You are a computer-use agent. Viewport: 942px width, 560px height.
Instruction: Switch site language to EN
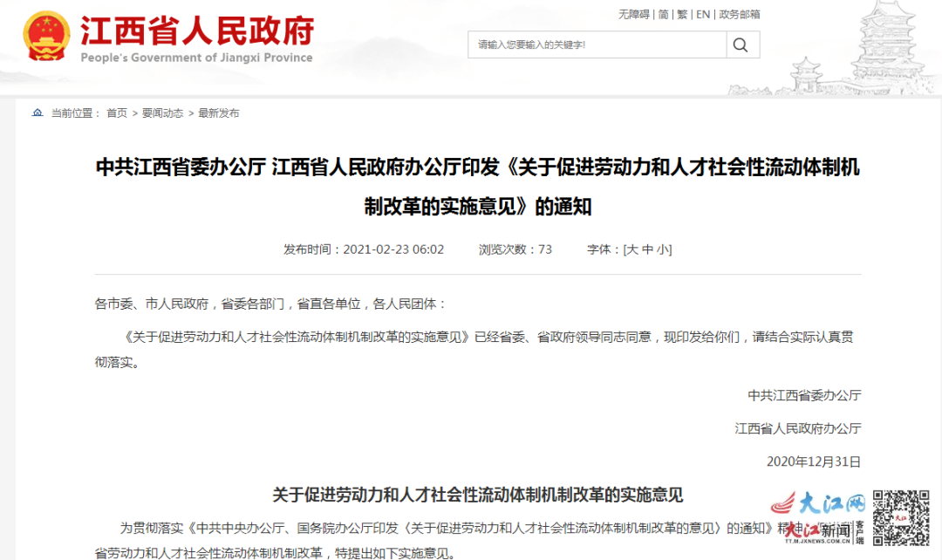(702, 14)
